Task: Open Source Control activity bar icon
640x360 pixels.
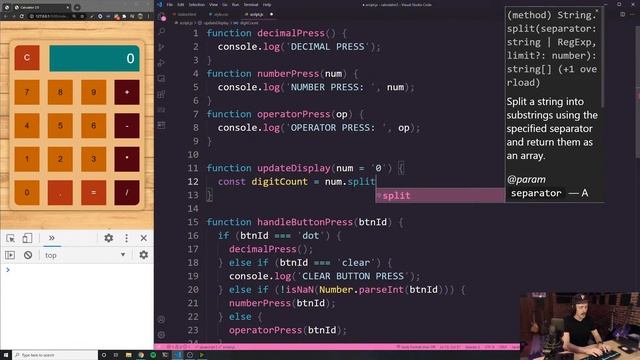Action: coord(162,47)
